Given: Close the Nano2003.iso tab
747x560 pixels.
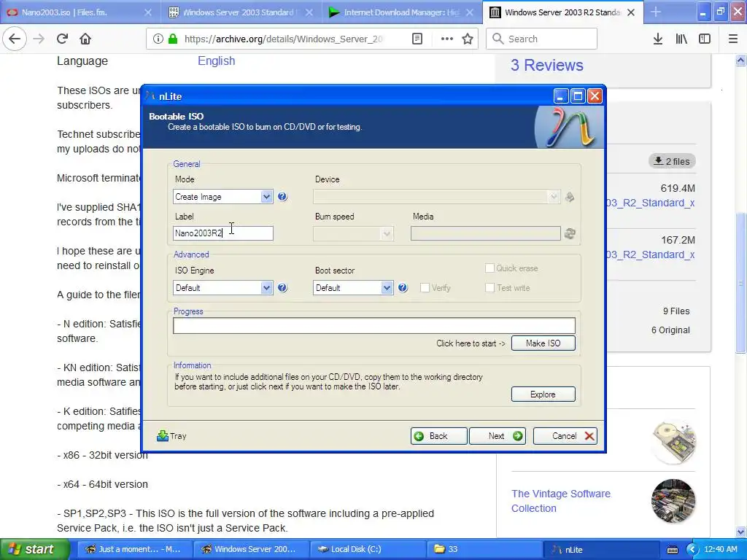Looking at the screenshot, I should pyautogui.click(x=148, y=12).
